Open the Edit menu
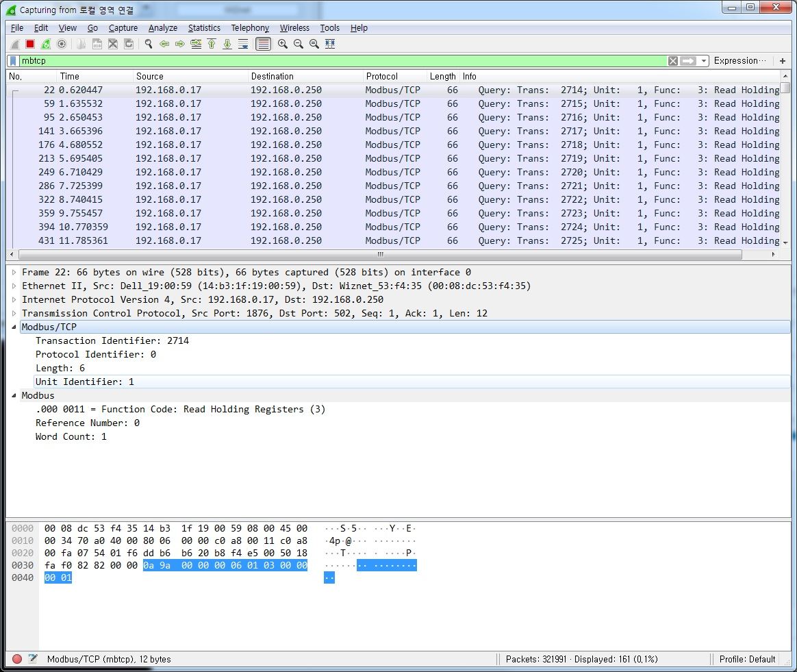Viewport: 797px width, 672px height. [41, 28]
